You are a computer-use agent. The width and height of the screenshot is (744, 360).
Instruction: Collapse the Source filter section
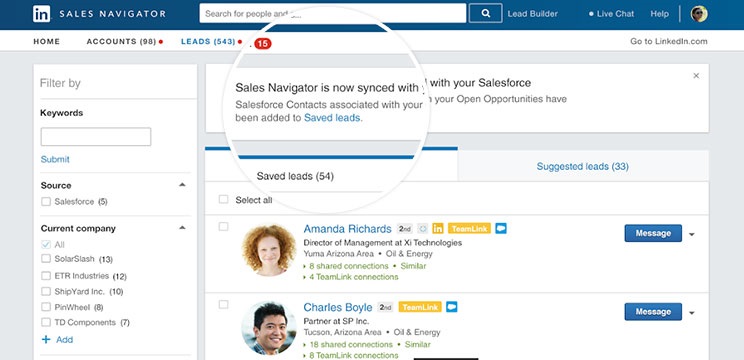pyautogui.click(x=182, y=185)
